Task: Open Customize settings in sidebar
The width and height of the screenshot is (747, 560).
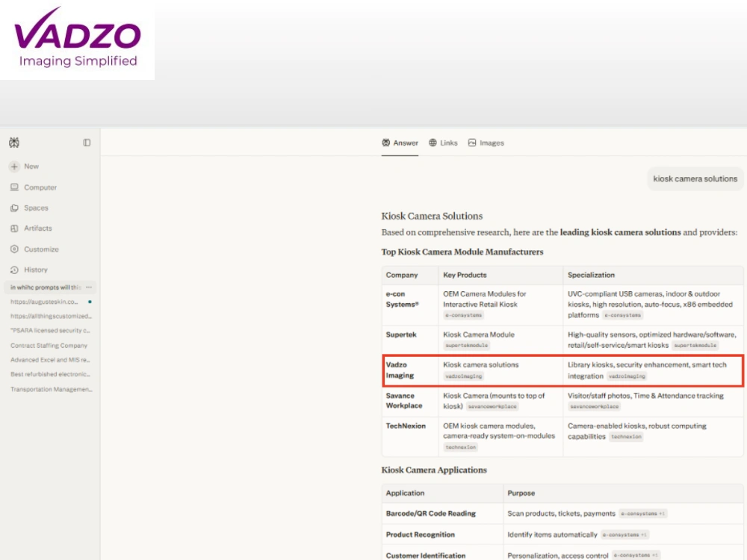Action: pos(34,249)
